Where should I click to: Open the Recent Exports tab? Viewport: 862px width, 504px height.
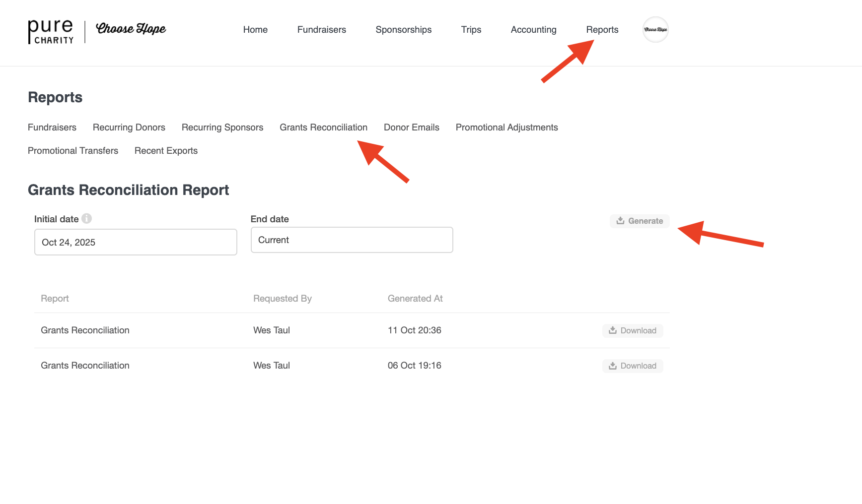coord(166,151)
